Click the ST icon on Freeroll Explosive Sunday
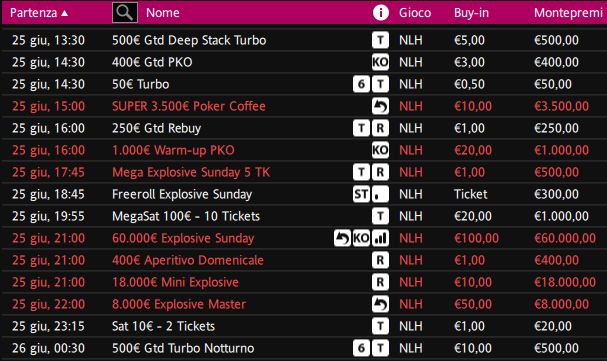This screenshot has width=607, height=361. pyautogui.click(x=361, y=194)
